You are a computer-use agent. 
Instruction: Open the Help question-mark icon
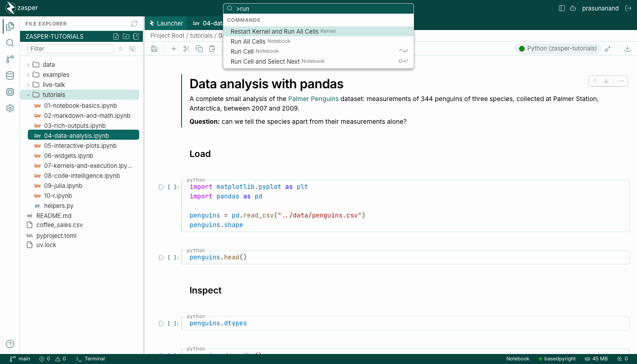10,344
